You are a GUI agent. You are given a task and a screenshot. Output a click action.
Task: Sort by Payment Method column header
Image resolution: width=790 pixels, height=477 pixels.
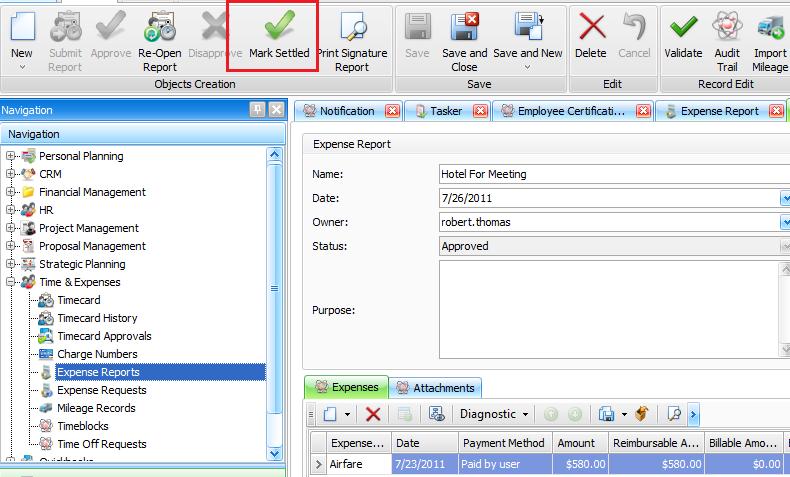[503, 442]
